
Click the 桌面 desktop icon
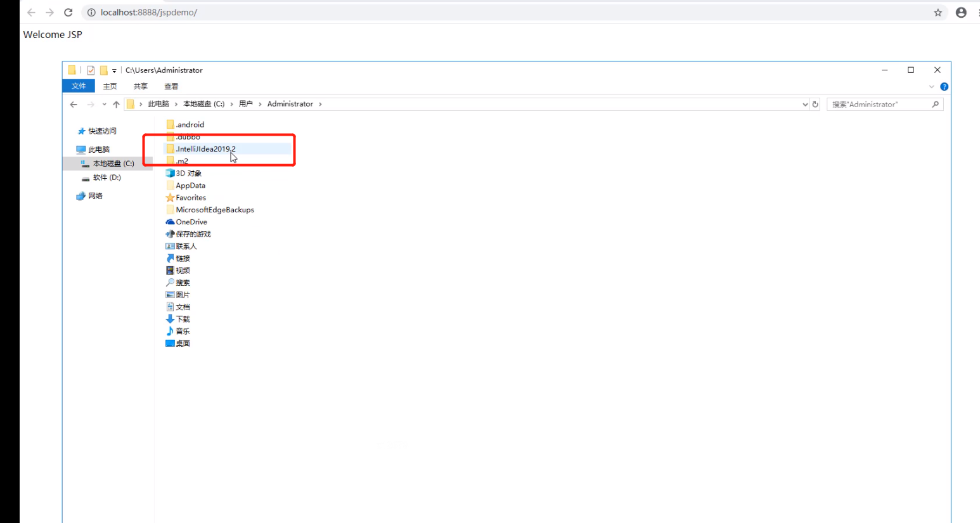click(170, 343)
